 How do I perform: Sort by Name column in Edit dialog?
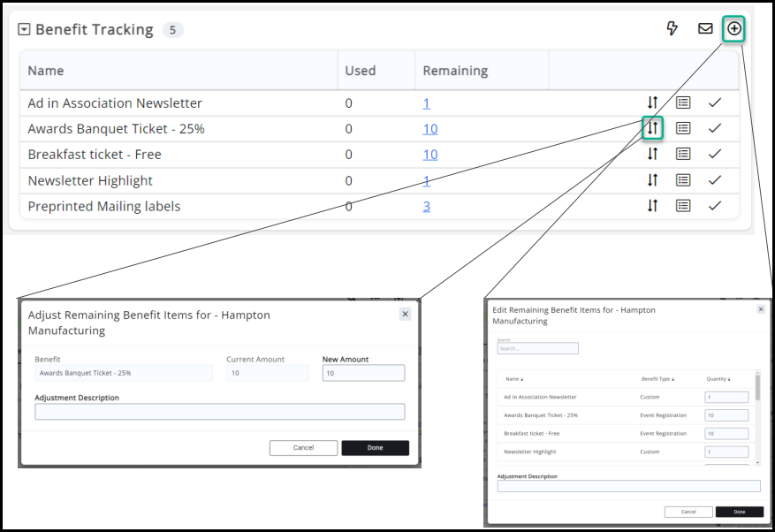(x=513, y=379)
